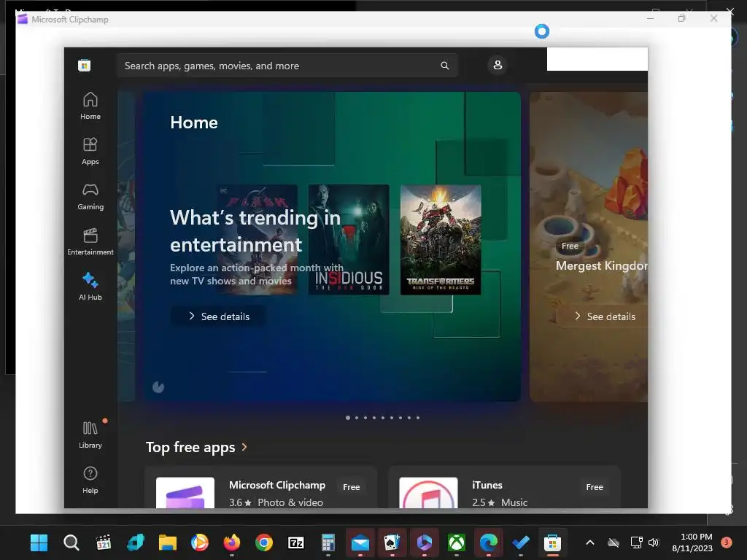Open the Windows Start menu
747x560 pixels.
39,542
